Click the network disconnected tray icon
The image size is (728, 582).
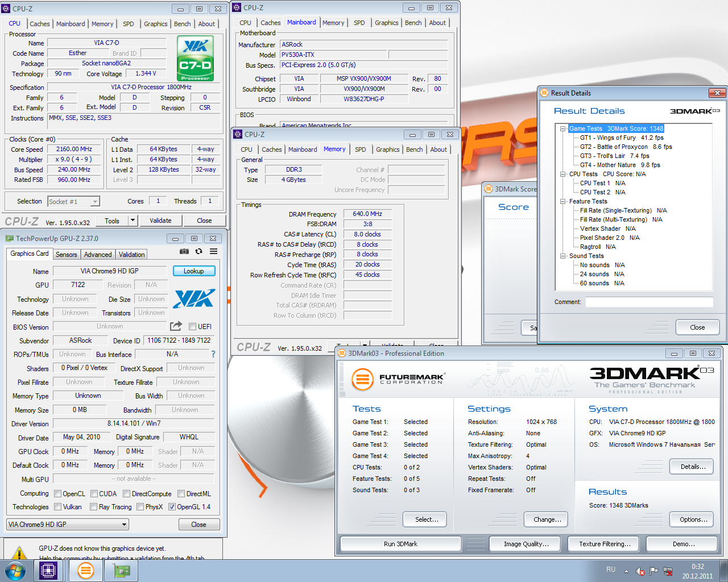668,571
